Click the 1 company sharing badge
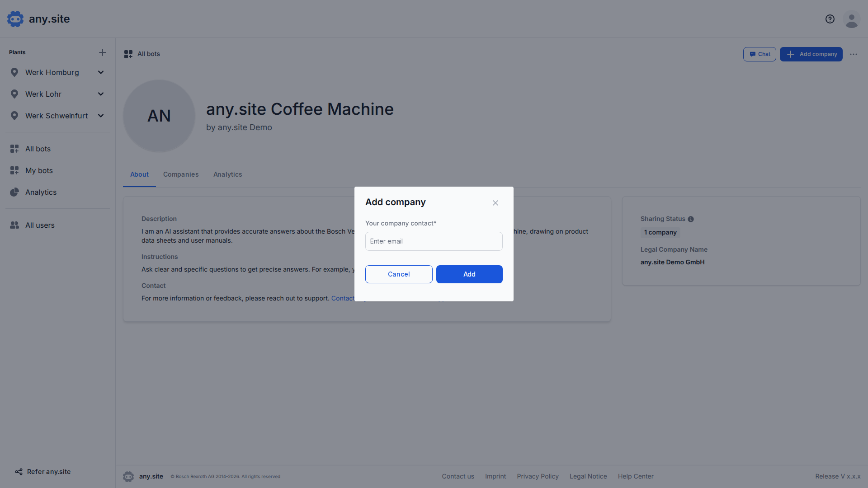The width and height of the screenshot is (868, 488). click(660, 232)
